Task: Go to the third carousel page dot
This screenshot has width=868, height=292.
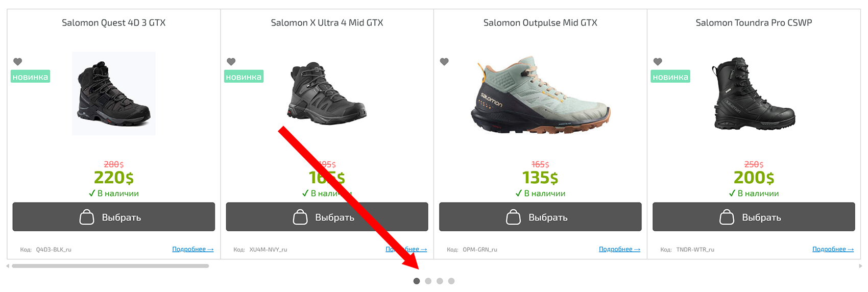Action: (440, 281)
